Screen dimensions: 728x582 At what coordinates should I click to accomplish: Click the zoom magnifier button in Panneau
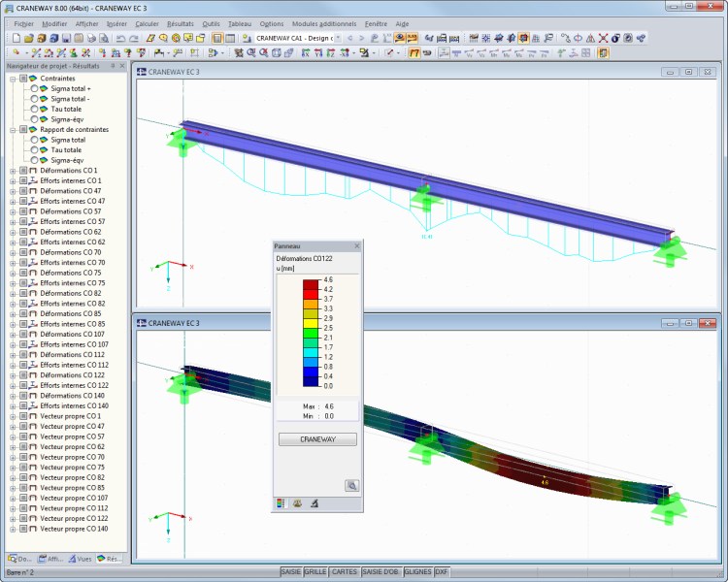pos(352,485)
